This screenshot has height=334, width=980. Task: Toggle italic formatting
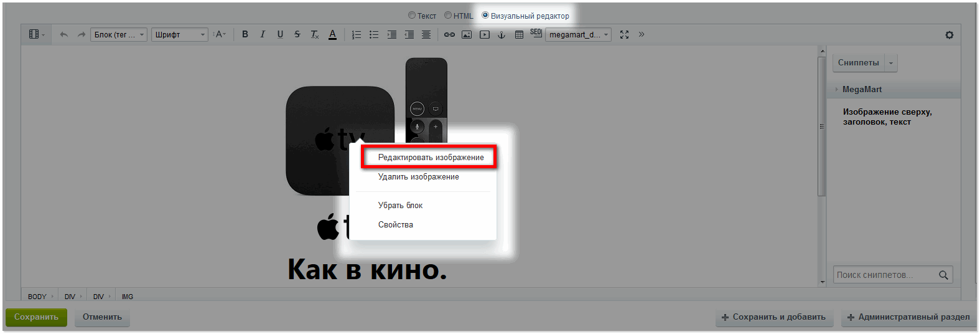click(263, 34)
